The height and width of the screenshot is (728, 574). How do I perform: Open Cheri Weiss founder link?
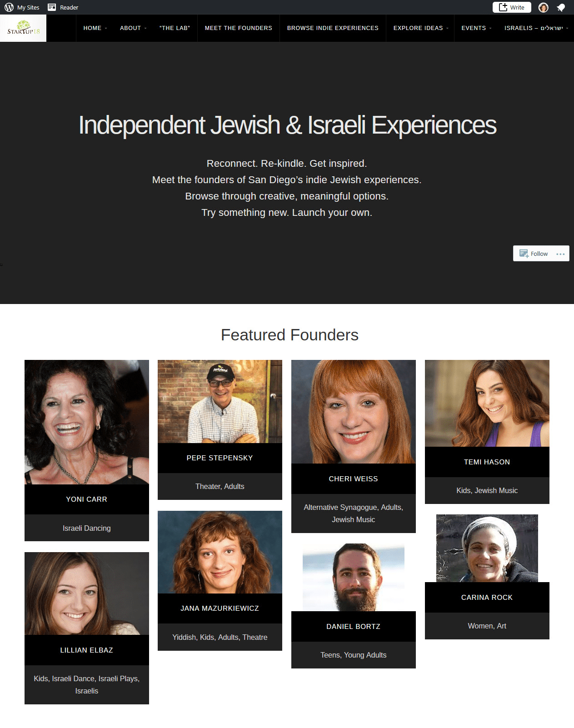[x=353, y=479]
